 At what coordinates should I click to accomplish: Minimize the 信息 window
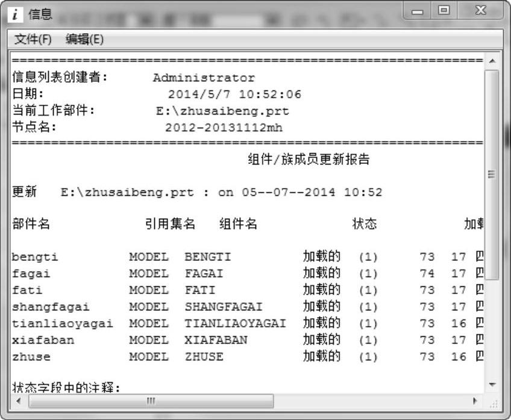pos(418,11)
